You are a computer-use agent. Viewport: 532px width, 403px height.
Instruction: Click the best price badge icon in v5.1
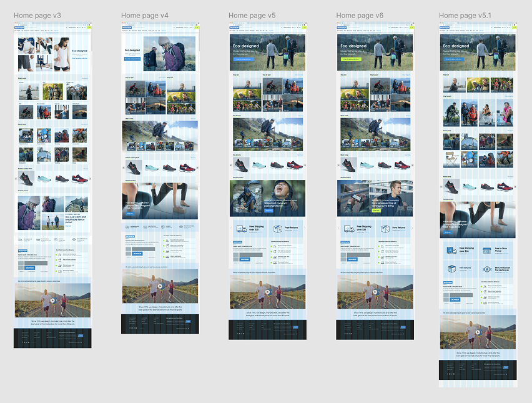488,269
